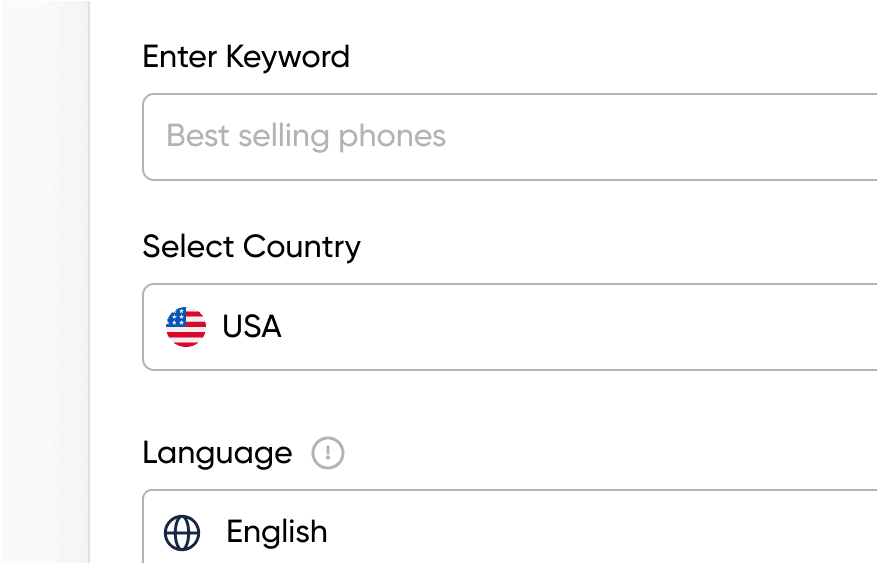Show the Language tooltip via exclamation icon
Viewport: 877px width, 563px height.
pos(328,454)
